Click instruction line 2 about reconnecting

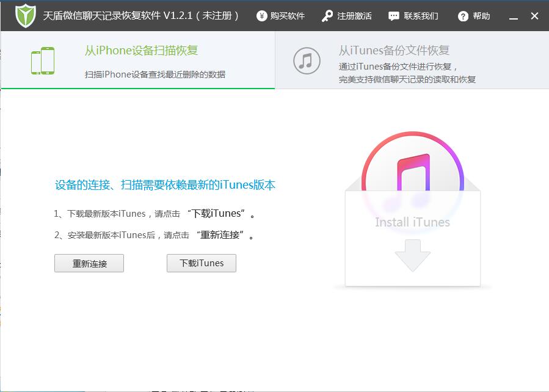[x=155, y=235]
